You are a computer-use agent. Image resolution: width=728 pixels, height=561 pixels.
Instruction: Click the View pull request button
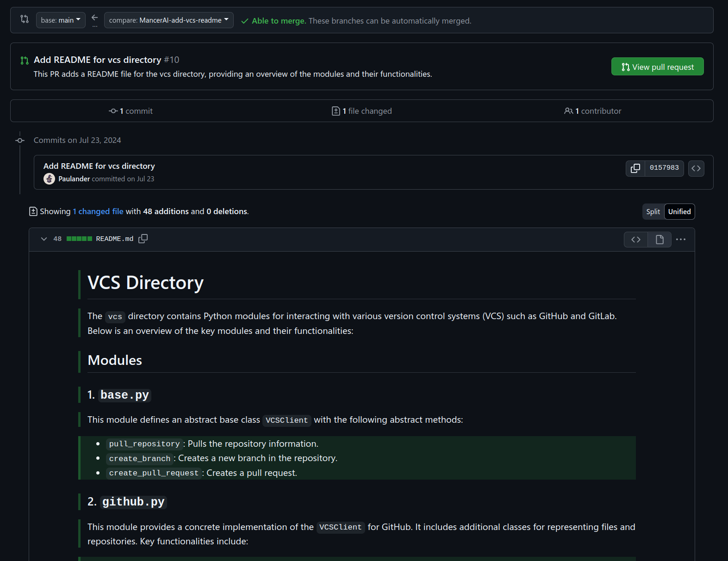coord(657,67)
